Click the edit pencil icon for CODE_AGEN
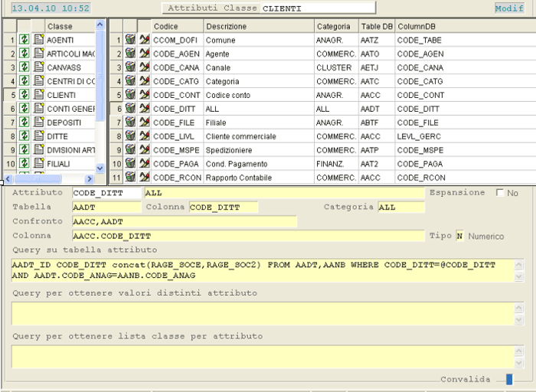This screenshot has width=536, height=392. pos(144,54)
